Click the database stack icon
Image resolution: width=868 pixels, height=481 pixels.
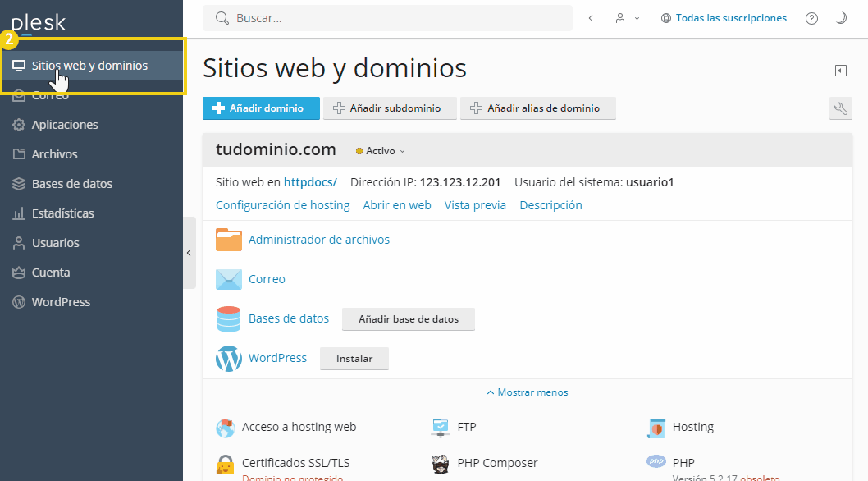(229, 318)
